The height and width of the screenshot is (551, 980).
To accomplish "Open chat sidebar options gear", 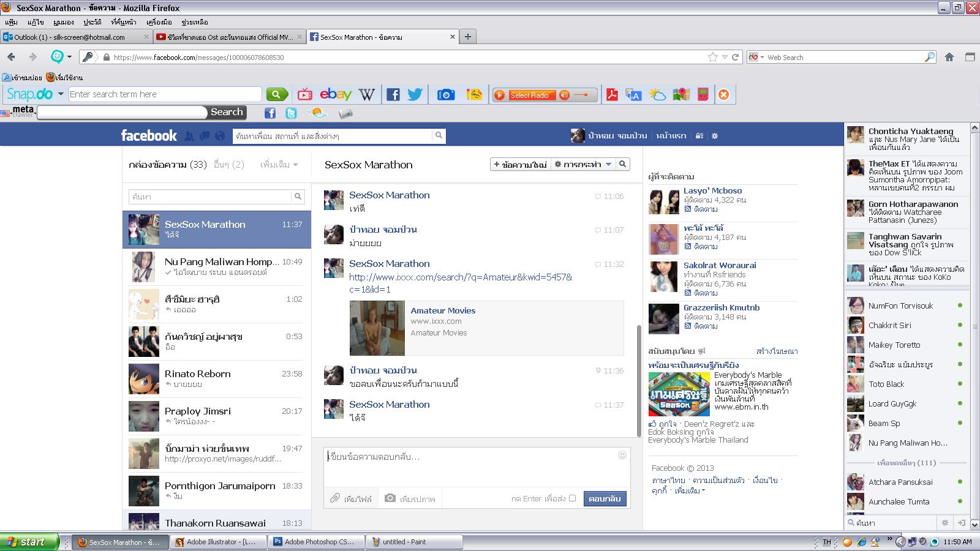I will [x=945, y=523].
